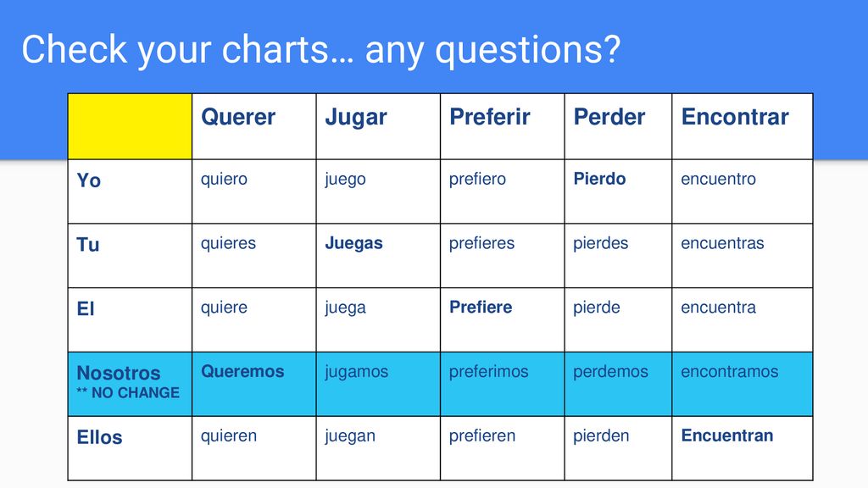The height and width of the screenshot is (488, 868).
Task: Click the Nosotros NO CHANGE cell
Action: (130, 384)
